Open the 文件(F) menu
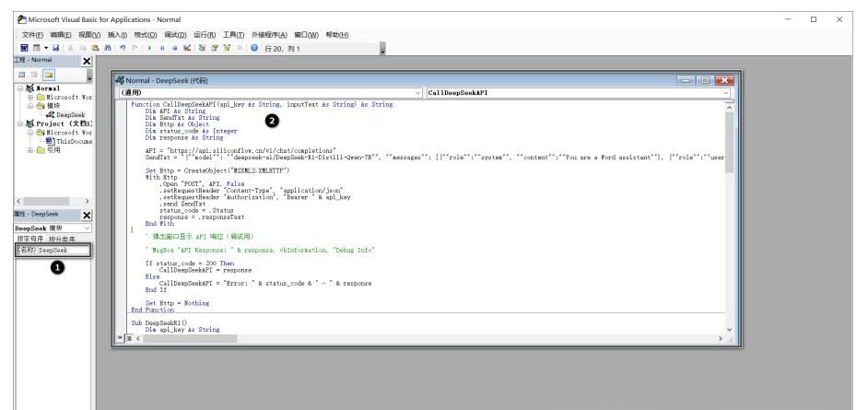This screenshot has width=868, height=410. coord(32,34)
